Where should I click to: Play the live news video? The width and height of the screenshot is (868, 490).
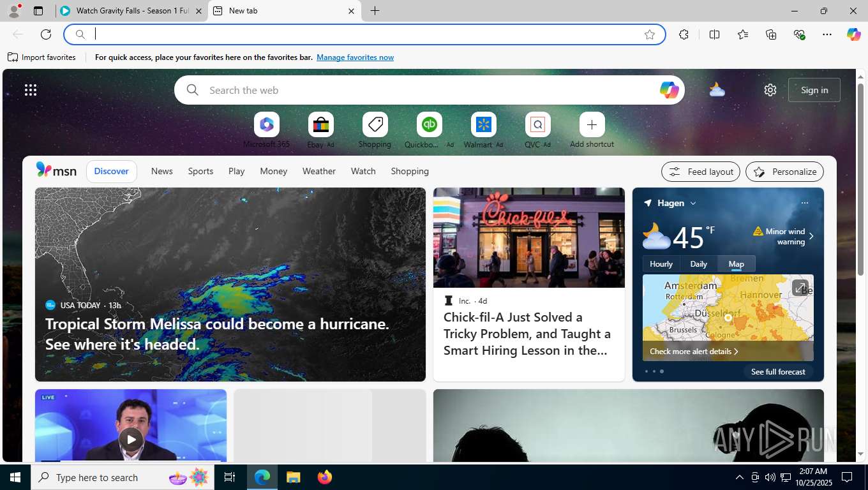(131, 439)
